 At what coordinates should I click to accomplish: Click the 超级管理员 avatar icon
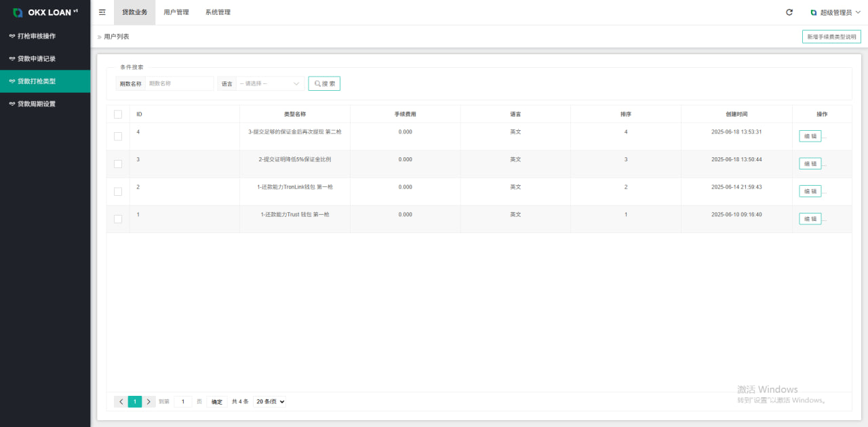coord(814,12)
